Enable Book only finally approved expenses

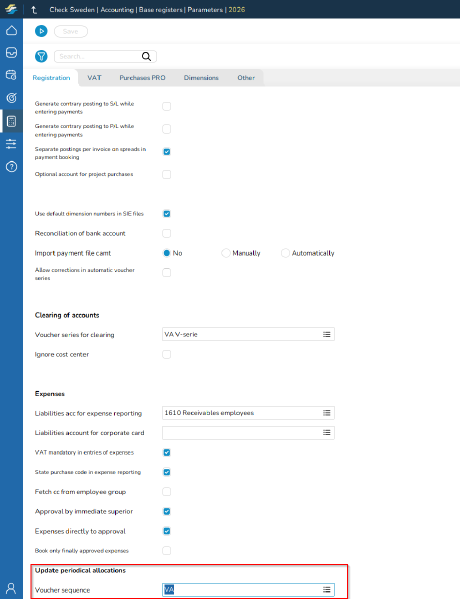167,551
